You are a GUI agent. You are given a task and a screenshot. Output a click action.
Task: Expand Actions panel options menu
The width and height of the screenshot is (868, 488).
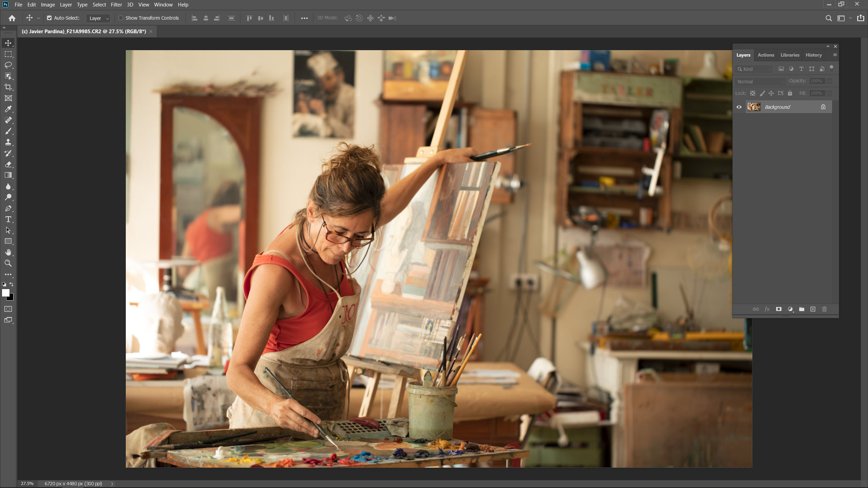tap(835, 55)
